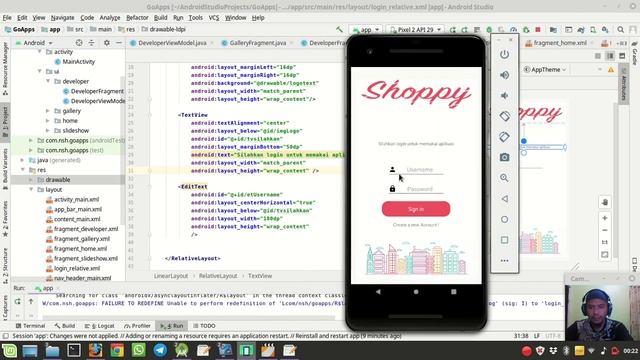Screen dimensions: 640x360
Task: Click LinearLayout in breadcrumb bar
Action: [171, 276]
